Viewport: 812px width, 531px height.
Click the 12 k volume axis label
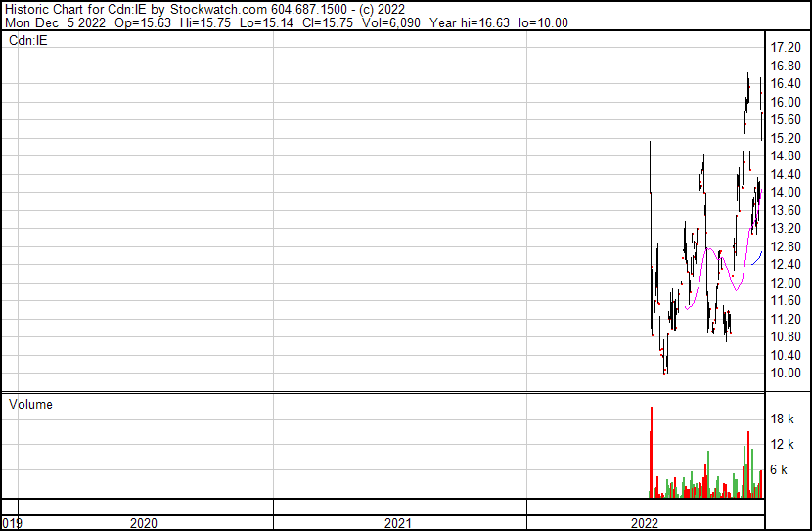(x=783, y=444)
